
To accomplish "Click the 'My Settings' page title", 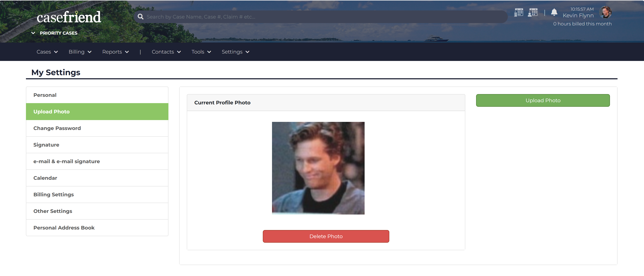I will 56,72.
